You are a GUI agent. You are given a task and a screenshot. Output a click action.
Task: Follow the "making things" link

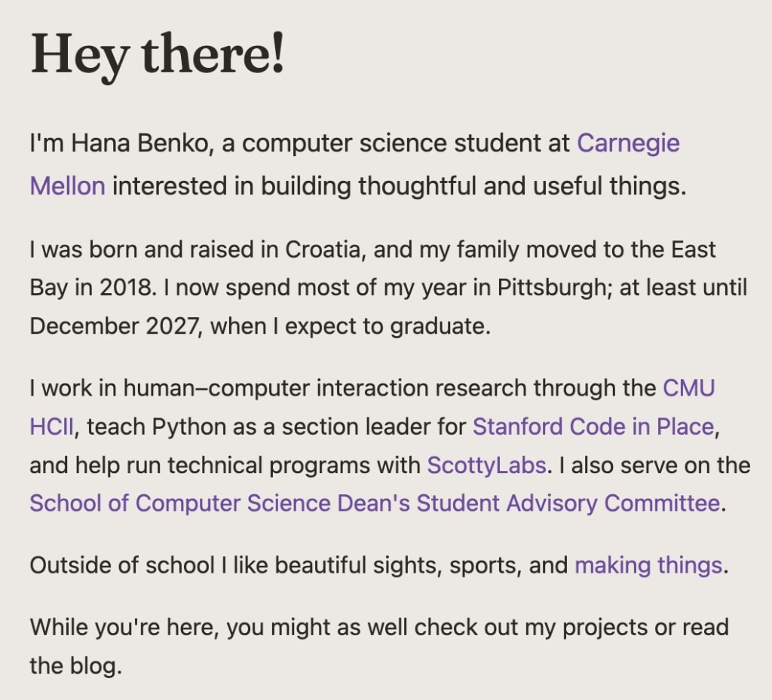(x=648, y=564)
